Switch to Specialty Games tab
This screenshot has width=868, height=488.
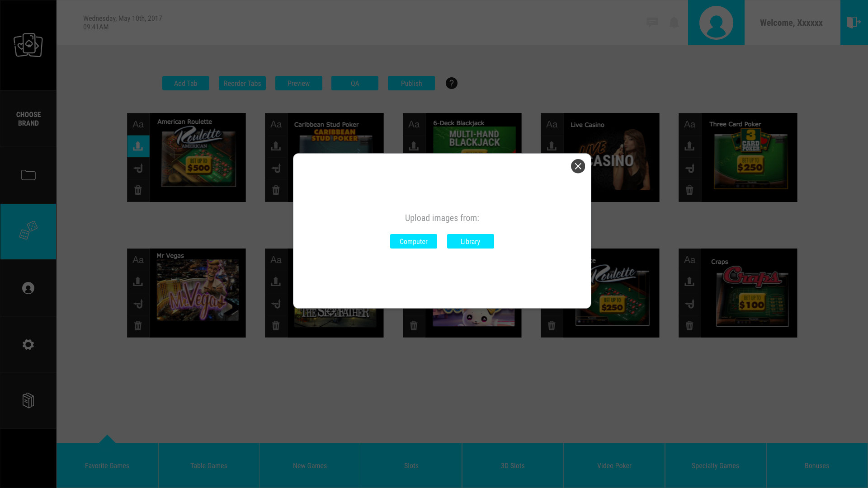716,465
